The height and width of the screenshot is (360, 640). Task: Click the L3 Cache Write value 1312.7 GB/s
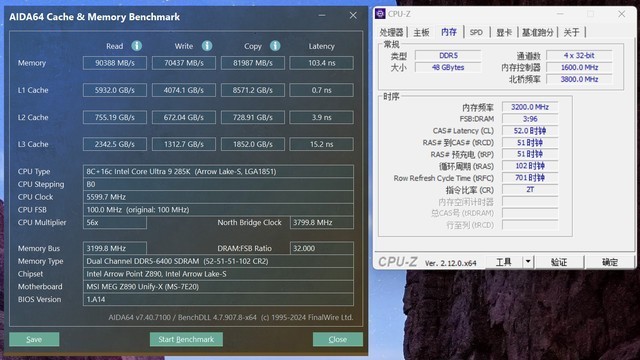point(184,144)
